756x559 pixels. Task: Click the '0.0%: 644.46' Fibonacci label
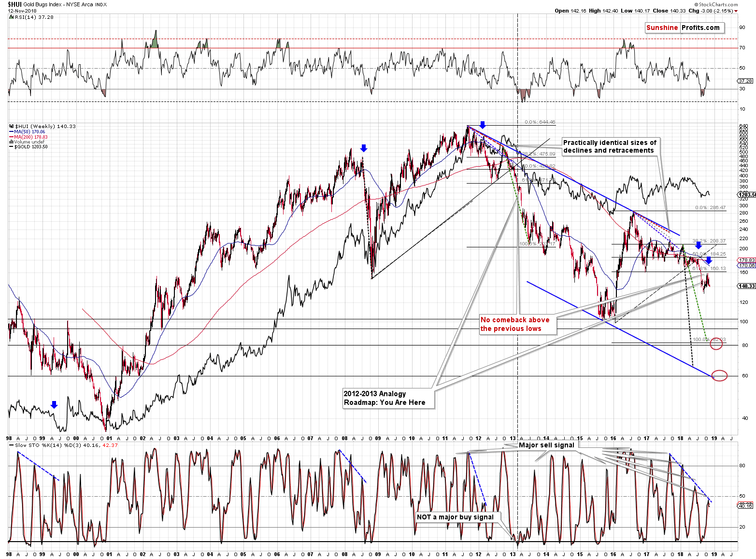(540, 122)
